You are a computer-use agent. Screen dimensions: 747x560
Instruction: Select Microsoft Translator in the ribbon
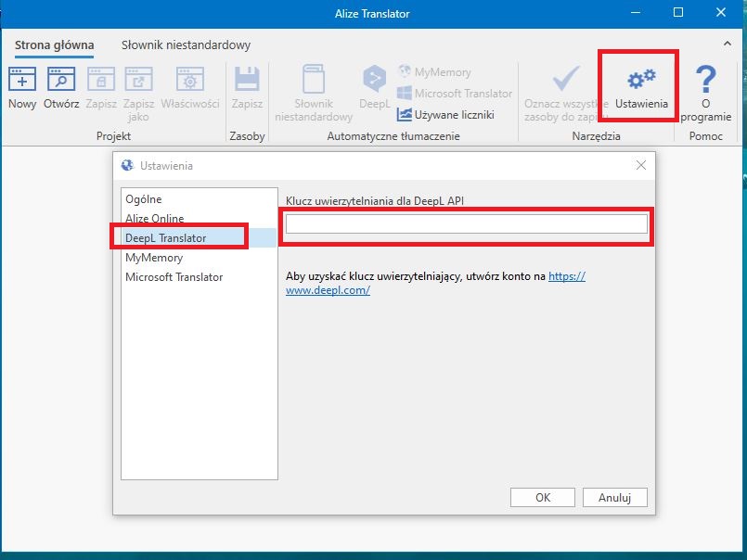click(x=455, y=94)
